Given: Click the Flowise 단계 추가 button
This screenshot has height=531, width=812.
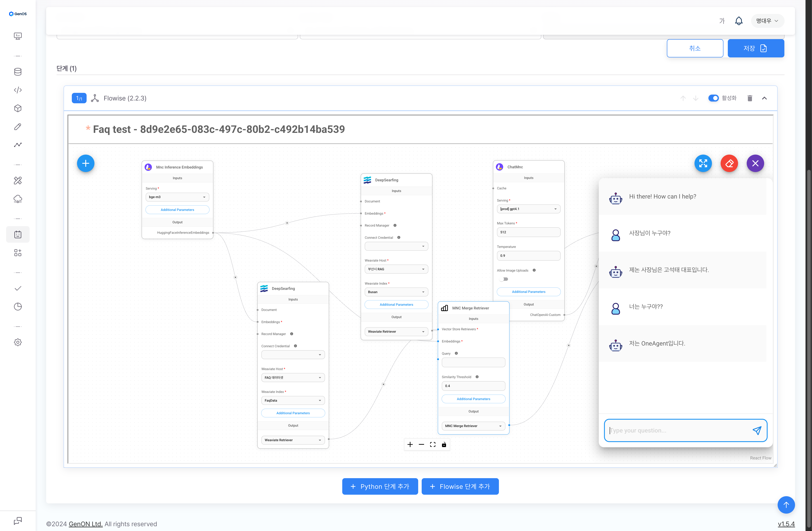Looking at the screenshot, I should (x=460, y=486).
